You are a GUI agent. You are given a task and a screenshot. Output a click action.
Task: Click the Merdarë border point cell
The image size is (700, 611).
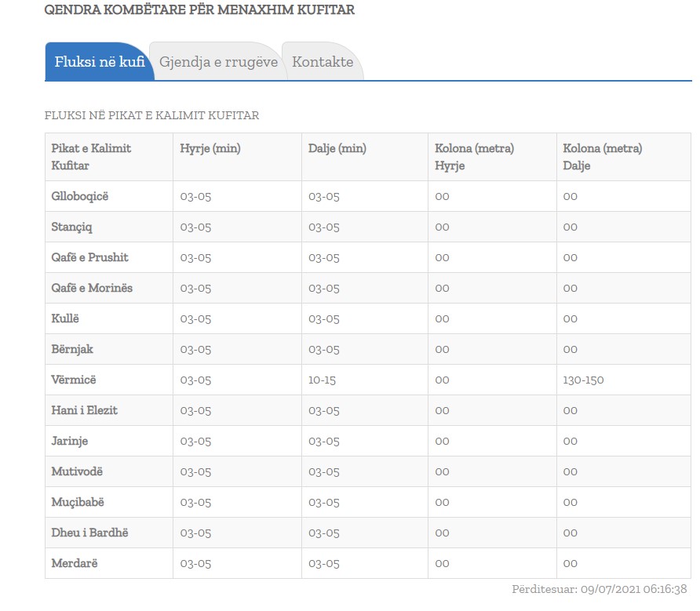point(75,563)
